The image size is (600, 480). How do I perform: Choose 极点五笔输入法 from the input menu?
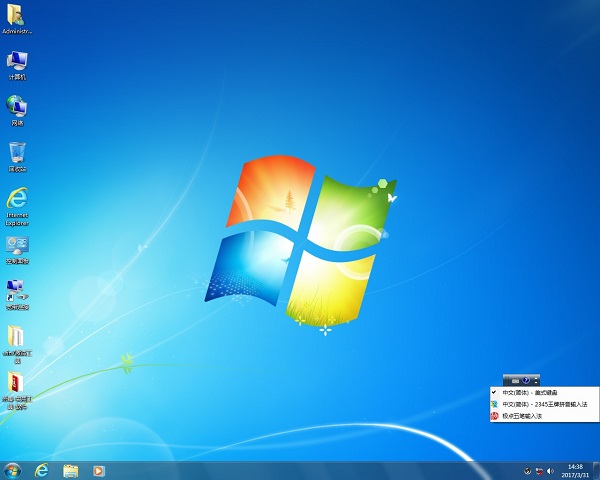[x=524, y=415]
